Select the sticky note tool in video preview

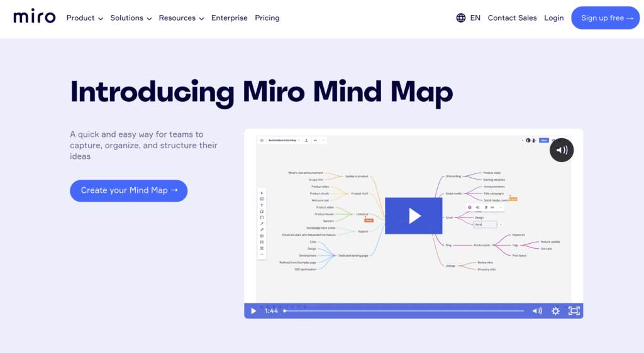click(x=262, y=212)
